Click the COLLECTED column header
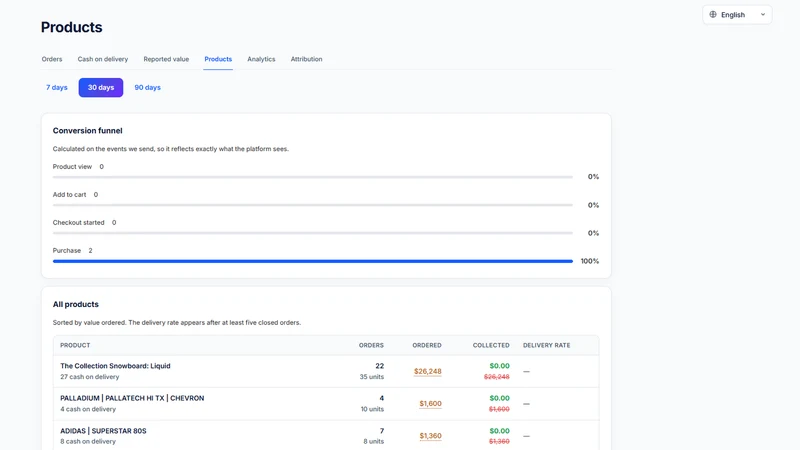The width and height of the screenshot is (800, 450). pyautogui.click(x=491, y=345)
